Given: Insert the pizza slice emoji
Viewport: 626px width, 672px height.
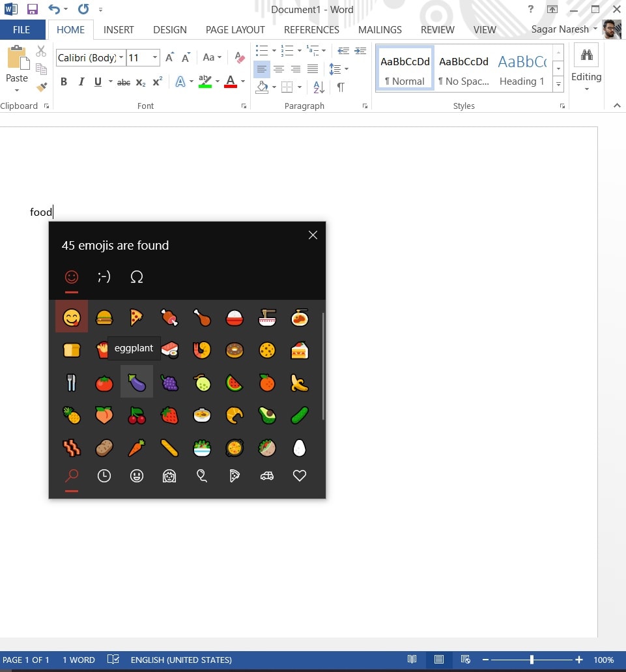Looking at the screenshot, I should [x=137, y=317].
